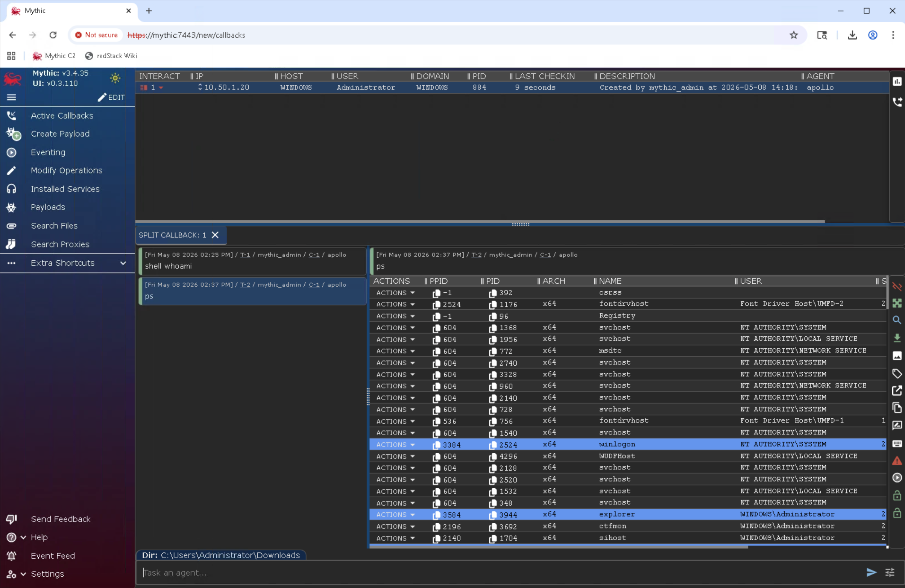Sort process table by USER column
Viewport: 905px width, 588px height.
[x=751, y=281]
